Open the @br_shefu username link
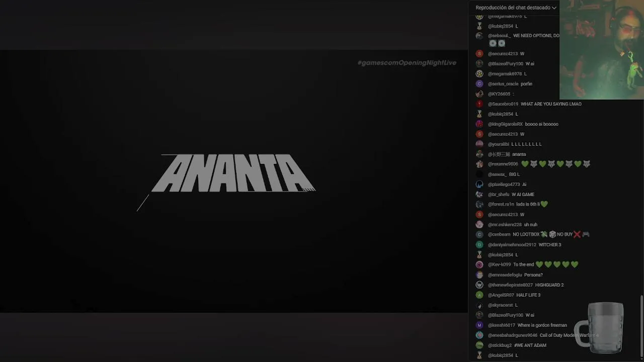 499,195
